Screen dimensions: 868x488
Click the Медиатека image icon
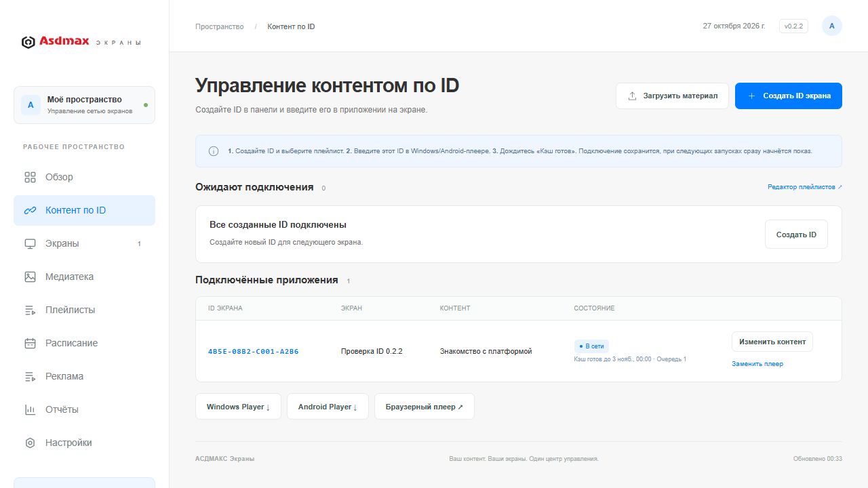coord(30,277)
